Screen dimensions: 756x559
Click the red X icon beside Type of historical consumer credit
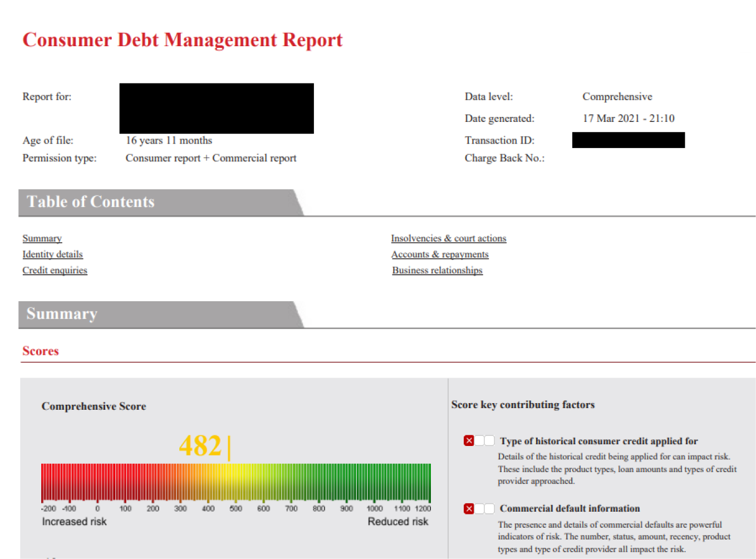[x=469, y=441]
